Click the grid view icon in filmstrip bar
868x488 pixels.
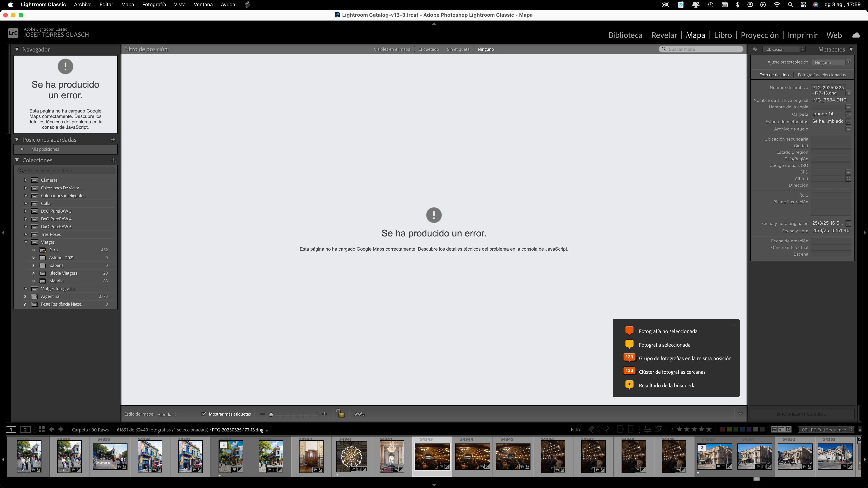(x=41, y=429)
